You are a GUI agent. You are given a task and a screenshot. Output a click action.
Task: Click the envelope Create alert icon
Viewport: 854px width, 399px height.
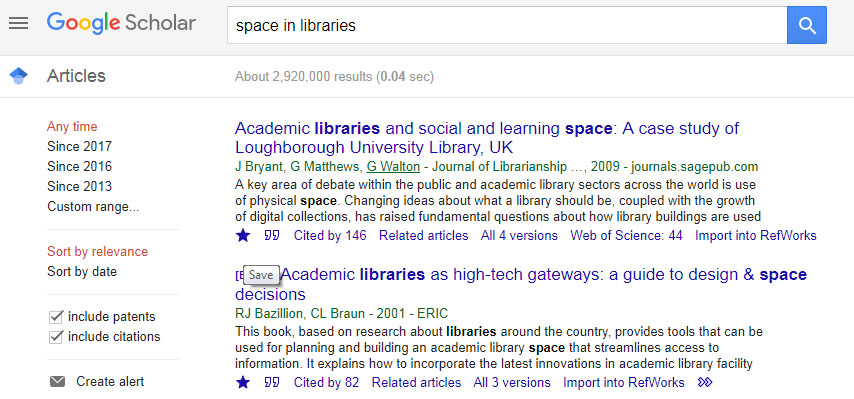(57, 382)
